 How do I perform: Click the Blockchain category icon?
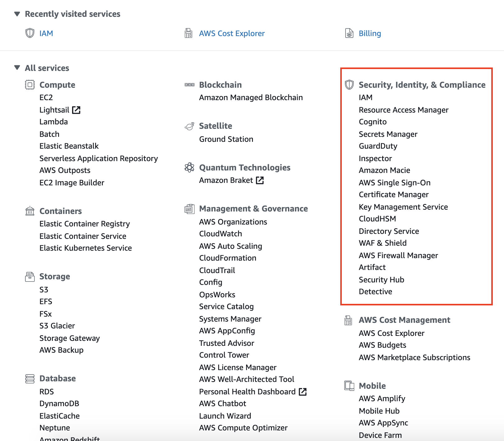189,85
